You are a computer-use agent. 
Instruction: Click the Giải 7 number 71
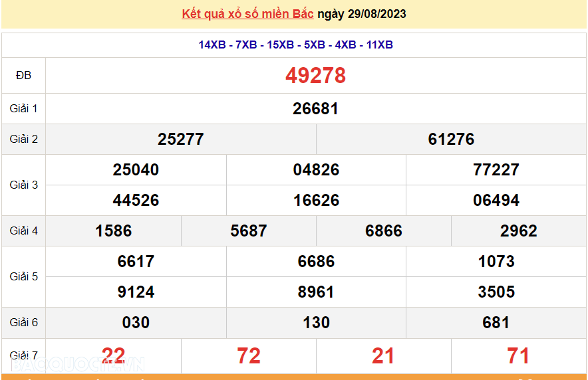(x=518, y=355)
